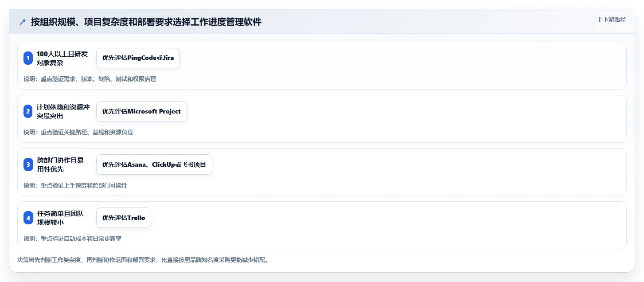
Task: Select 优先评估Asana、ClickUp或飞书项目 recommendation
Action: [154, 164]
